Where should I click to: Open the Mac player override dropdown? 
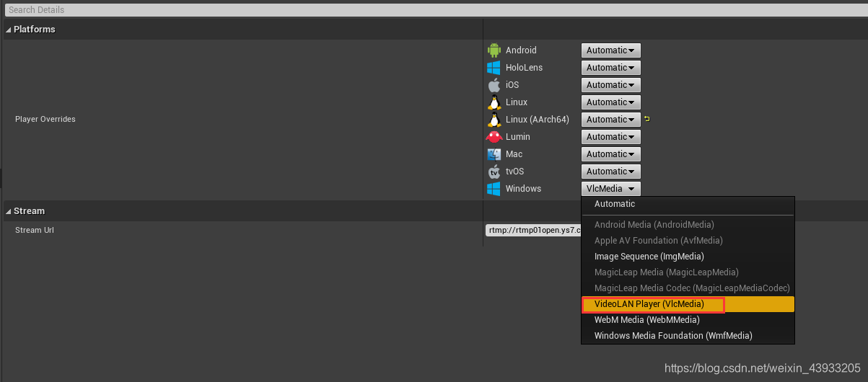pyautogui.click(x=610, y=154)
